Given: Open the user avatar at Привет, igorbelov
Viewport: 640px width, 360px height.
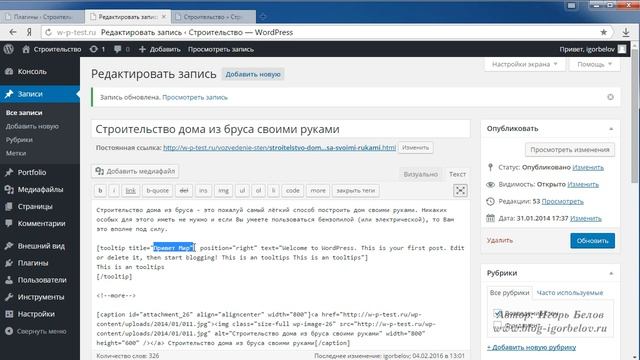Looking at the screenshot, I should pyautogui.click(x=622, y=49).
